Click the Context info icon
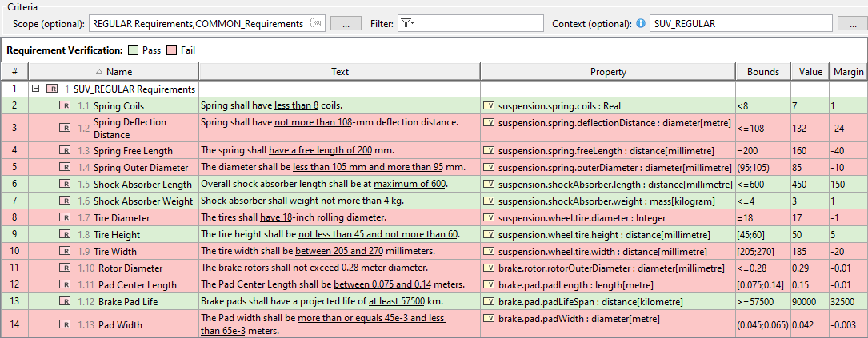Image resolution: width=868 pixels, height=338 pixels. pyautogui.click(x=641, y=24)
